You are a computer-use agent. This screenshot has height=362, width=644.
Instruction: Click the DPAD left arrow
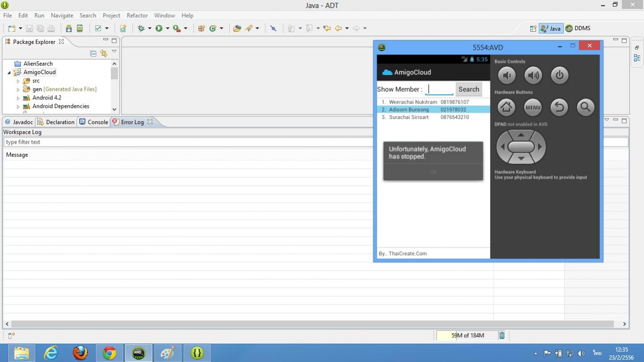[x=502, y=147]
